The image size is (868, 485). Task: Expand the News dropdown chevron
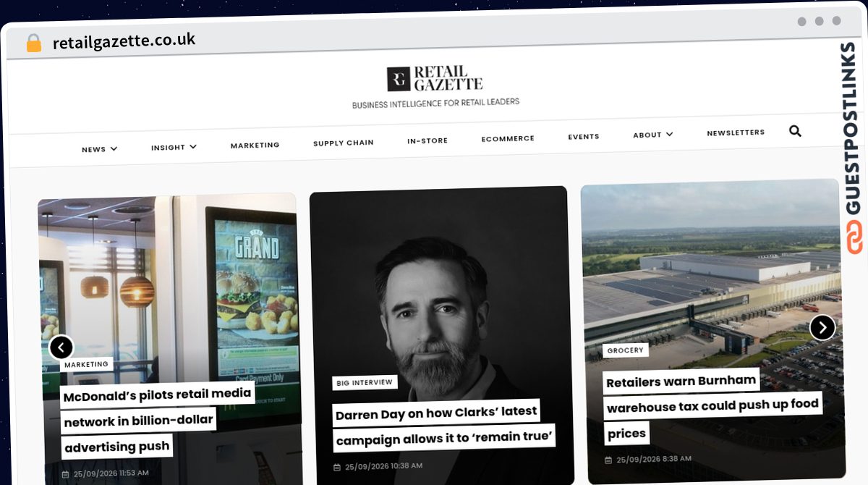[114, 148]
